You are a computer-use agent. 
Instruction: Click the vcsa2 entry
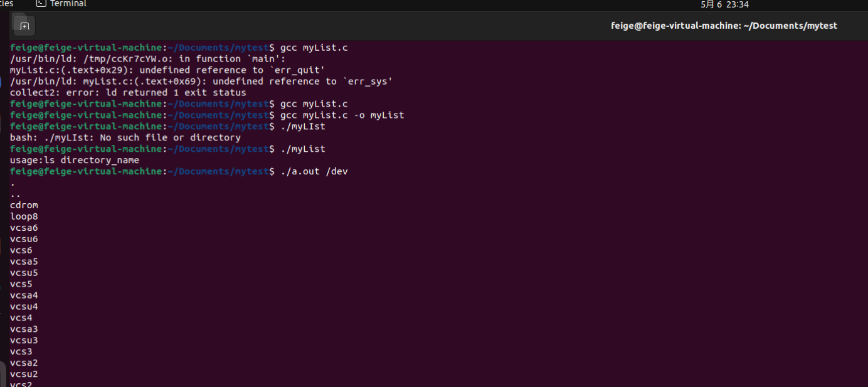24,364
